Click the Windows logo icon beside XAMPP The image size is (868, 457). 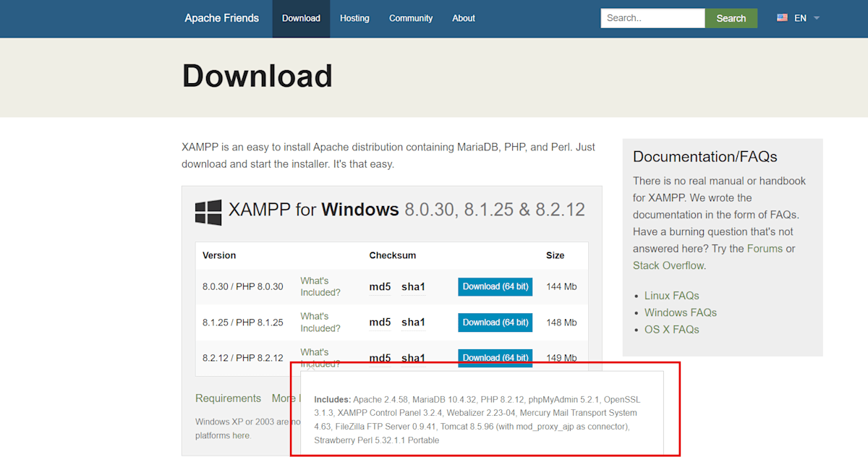(208, 213)
